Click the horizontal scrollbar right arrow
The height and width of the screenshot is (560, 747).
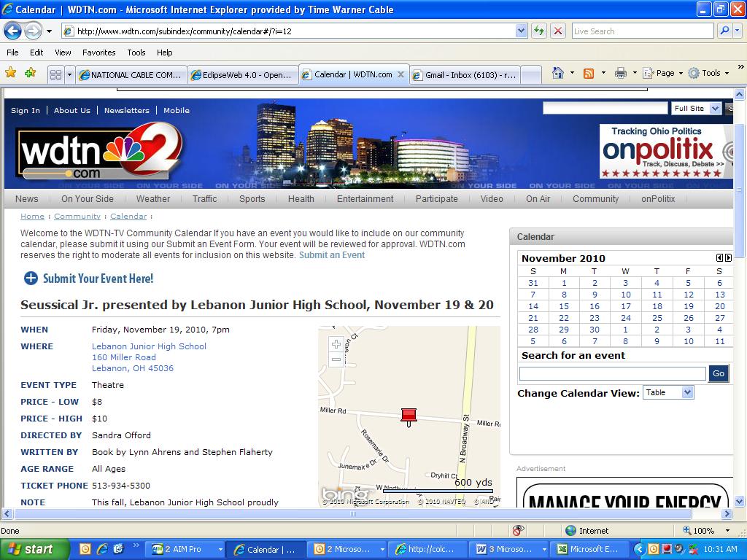point(727,514)
